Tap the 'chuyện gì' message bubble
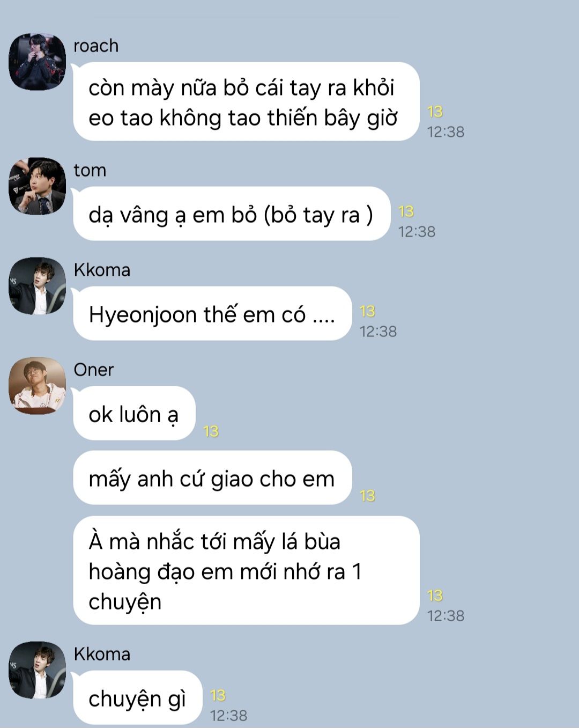579x728 pixels. point(138,697)
